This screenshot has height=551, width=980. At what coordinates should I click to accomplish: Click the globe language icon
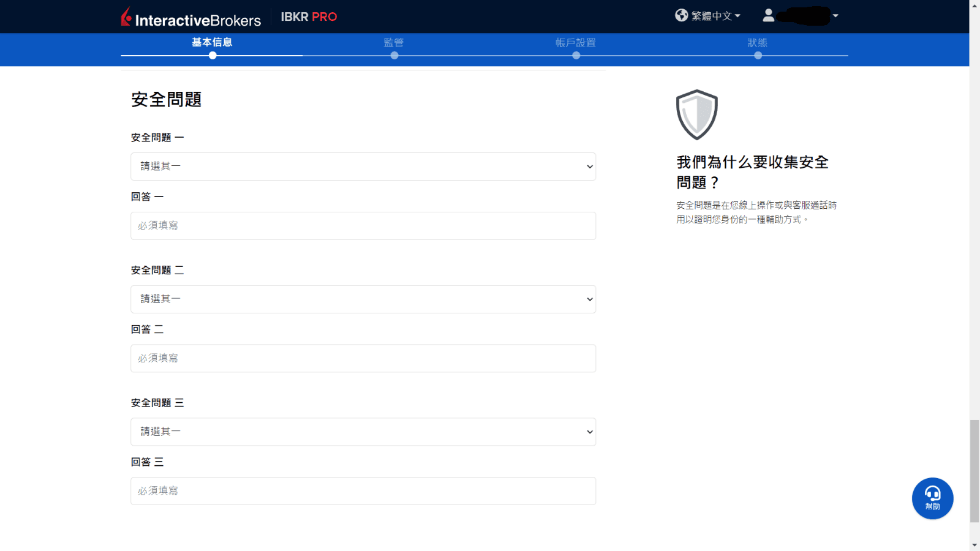[x=680, y=15]
